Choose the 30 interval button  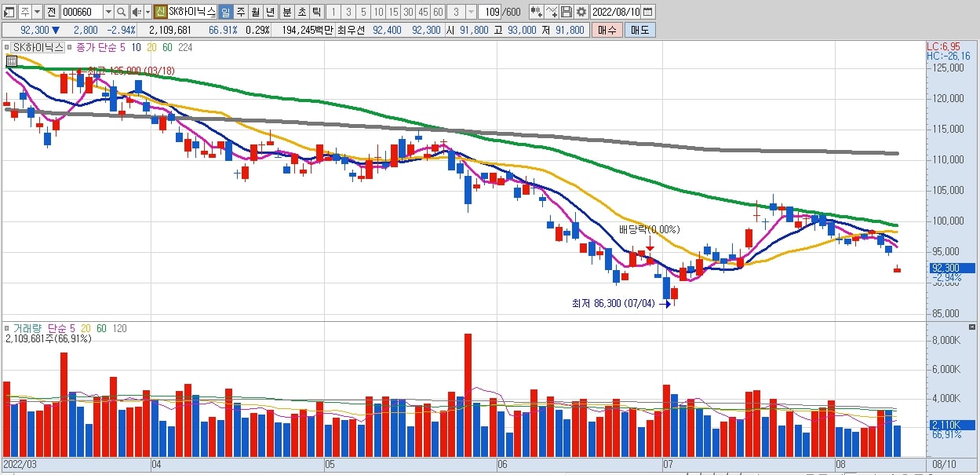[408, 12]
